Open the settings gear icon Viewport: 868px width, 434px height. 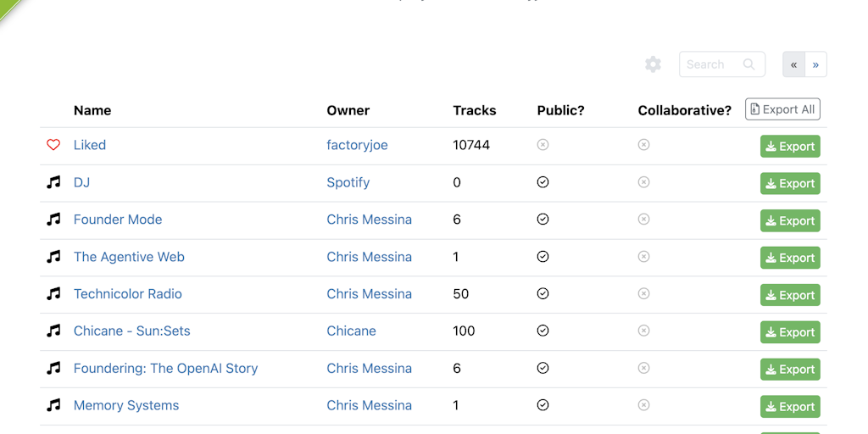pyautogui.click(x=653, y=64)
